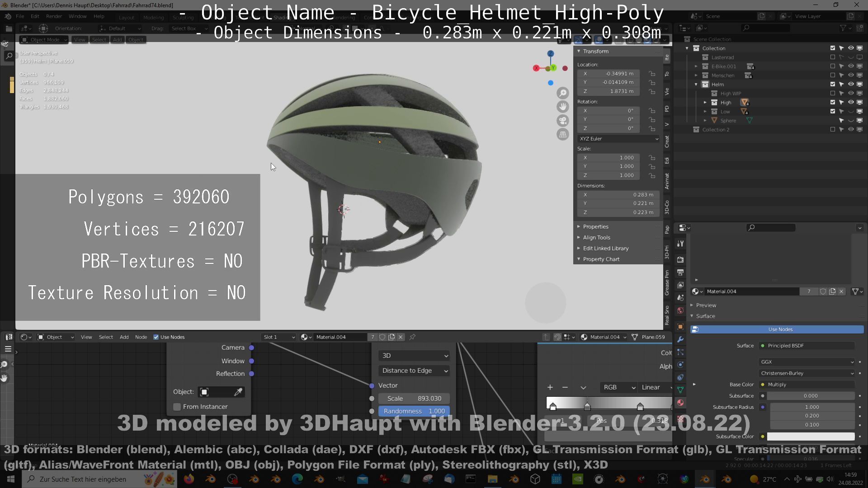
Task: Toggle visibility eye for Menschen collection
Action: point(850,75)
